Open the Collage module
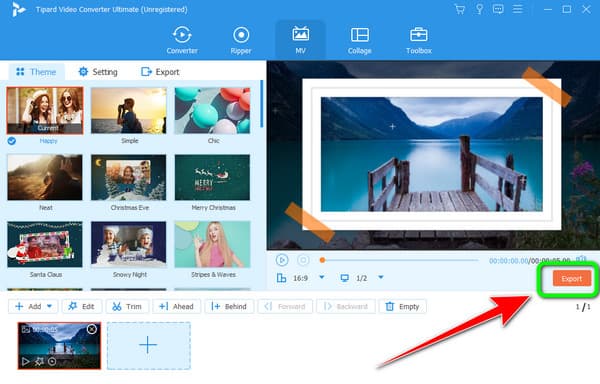The width and height of the screenshot is (600, 384). 359,40
